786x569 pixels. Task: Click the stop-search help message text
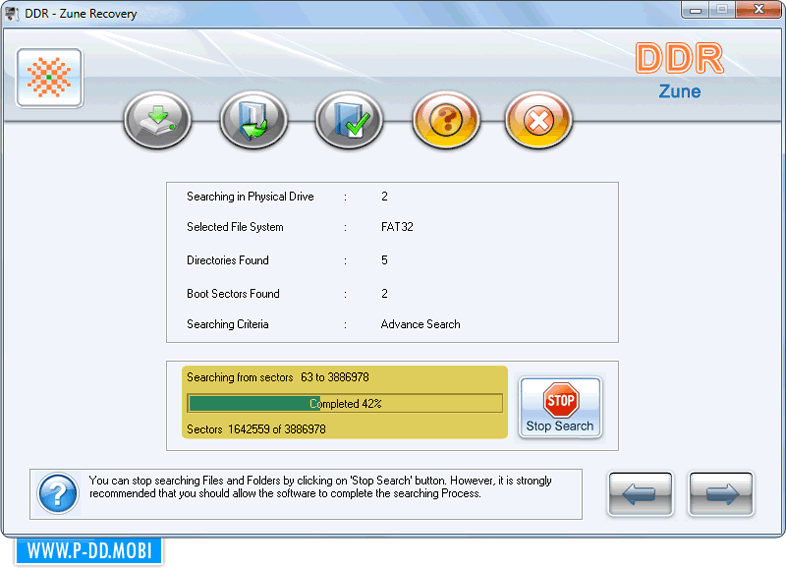coord(320,487)
